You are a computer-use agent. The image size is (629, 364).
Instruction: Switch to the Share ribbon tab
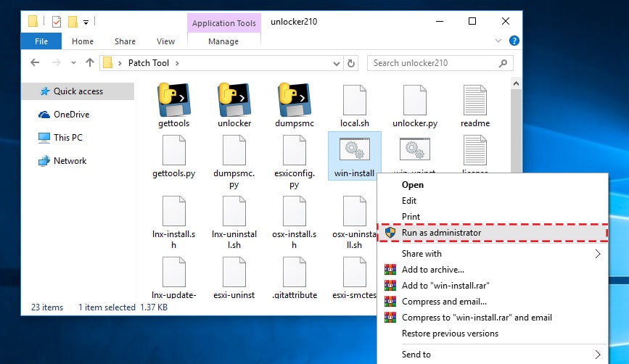coord(126,41)
